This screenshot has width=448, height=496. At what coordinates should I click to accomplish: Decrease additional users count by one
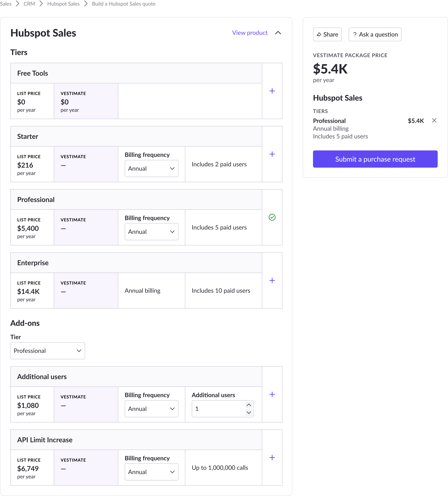click(249, 413)
